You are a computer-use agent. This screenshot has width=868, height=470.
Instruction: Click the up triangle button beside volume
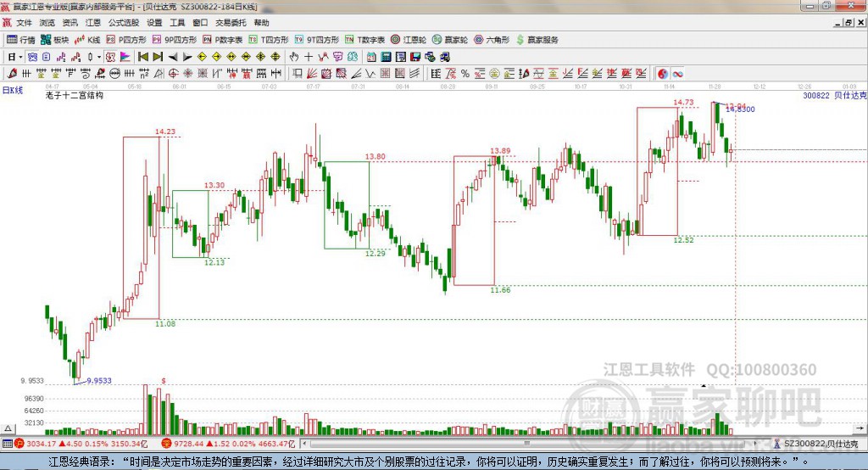8,428
